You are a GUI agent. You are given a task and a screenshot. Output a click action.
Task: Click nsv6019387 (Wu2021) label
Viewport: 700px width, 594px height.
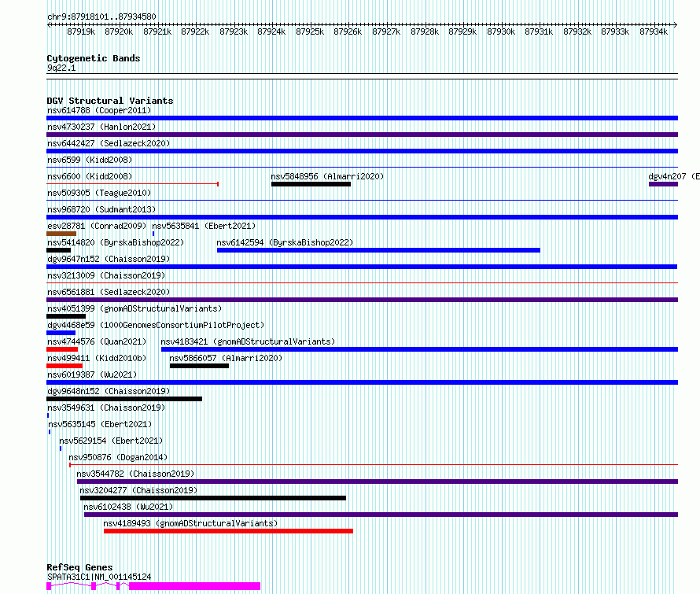(92, 374)
